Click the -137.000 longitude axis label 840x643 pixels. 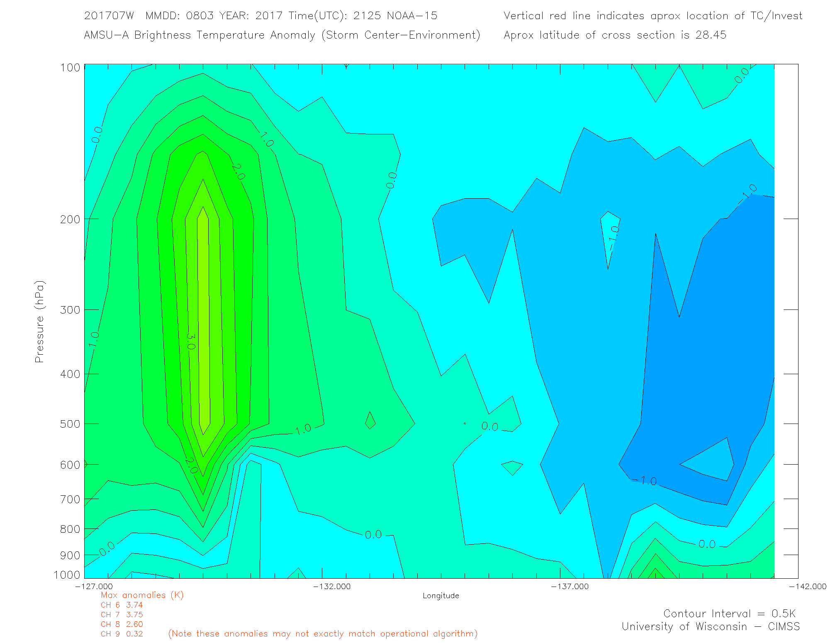point(570,586)
